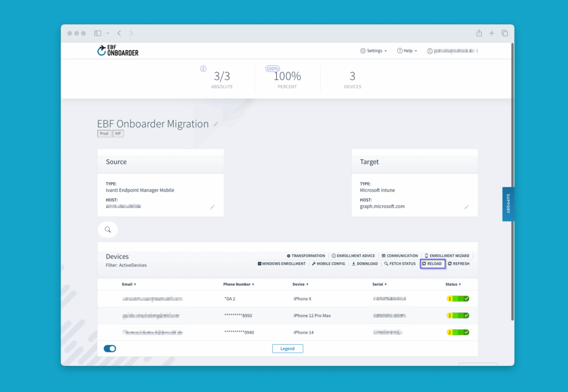Screen dimensions: 568x392
Task: Open the Safari share icon
Action: (x=479, y=33)
